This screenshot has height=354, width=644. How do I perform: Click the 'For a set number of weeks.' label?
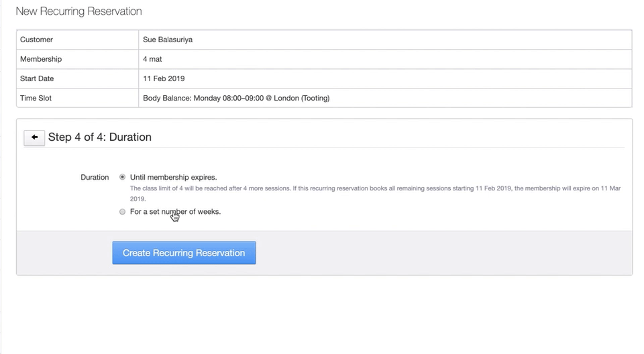click(175, 212)
